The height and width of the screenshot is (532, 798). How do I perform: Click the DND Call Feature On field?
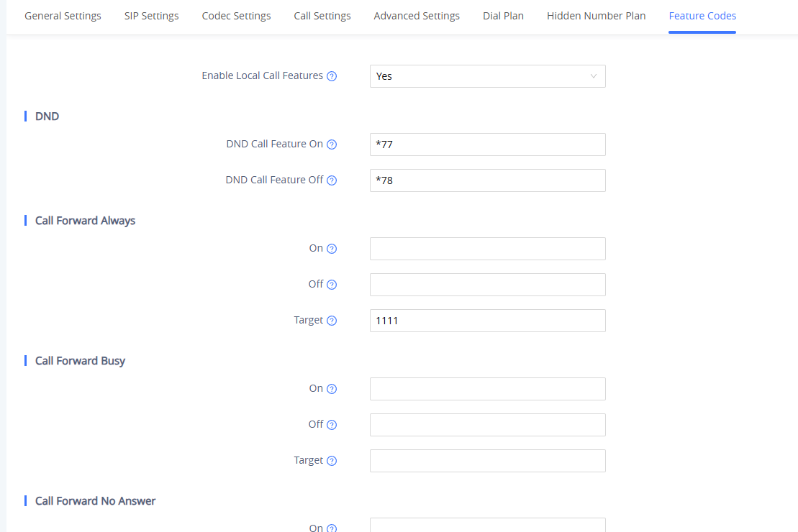click(x=487, y=145)
